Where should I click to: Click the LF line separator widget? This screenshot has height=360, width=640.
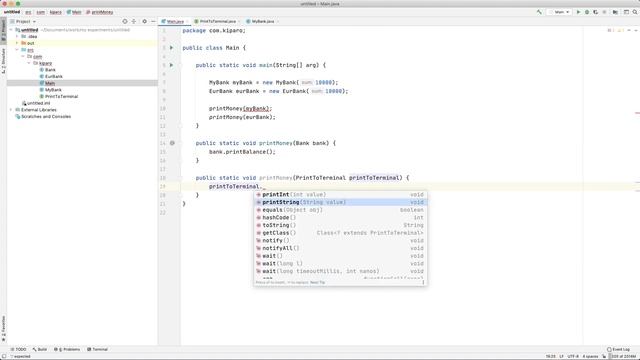pyautogui.click(x=561, y=356)
